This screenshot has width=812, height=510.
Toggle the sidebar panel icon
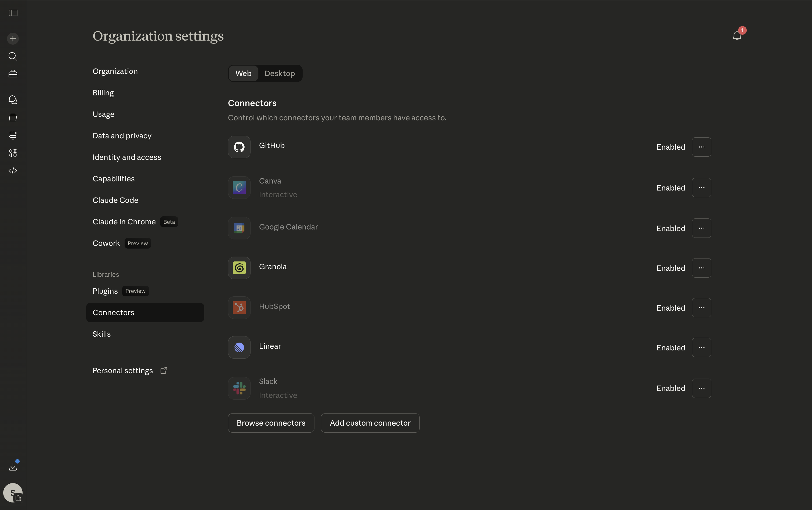[13, 13]
